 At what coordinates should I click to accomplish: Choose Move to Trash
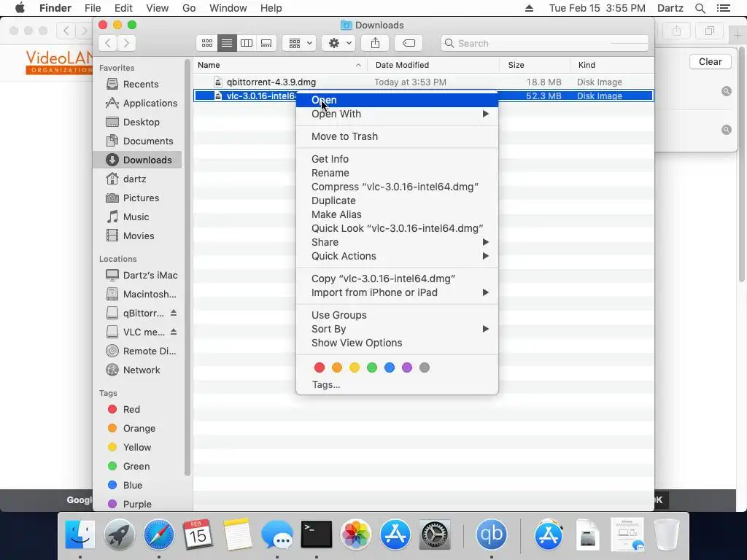pos(397,136)
